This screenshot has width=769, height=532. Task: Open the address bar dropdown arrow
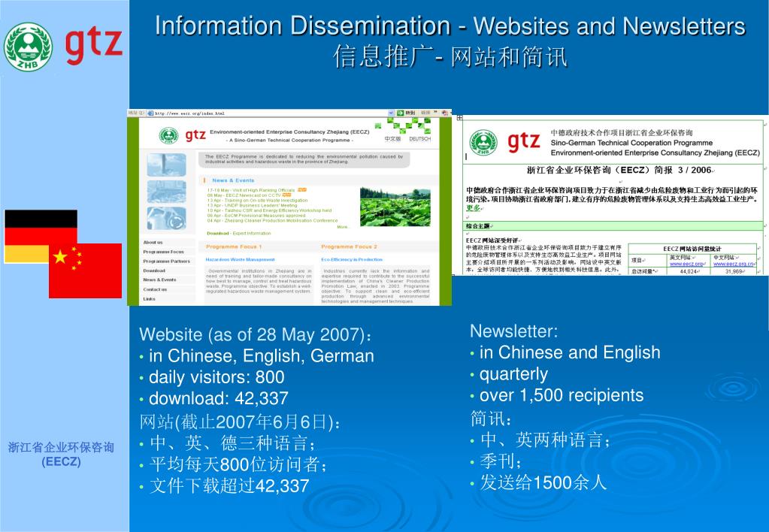click(391, 113)
